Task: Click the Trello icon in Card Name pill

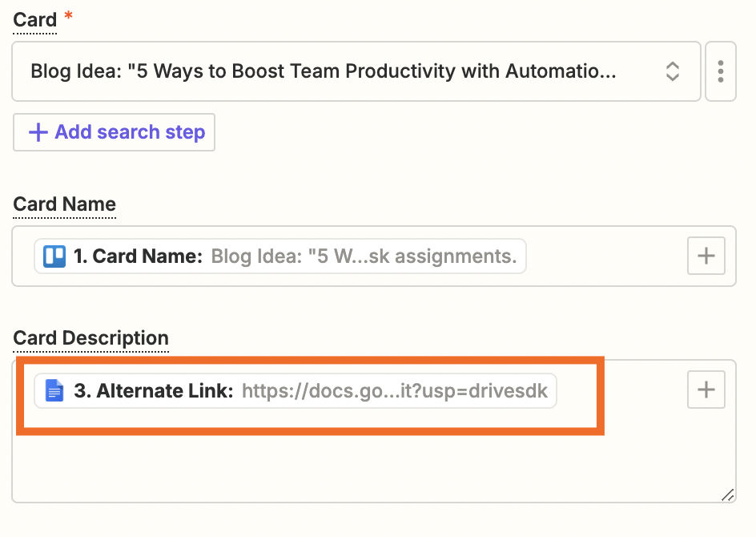Action: 54,256
